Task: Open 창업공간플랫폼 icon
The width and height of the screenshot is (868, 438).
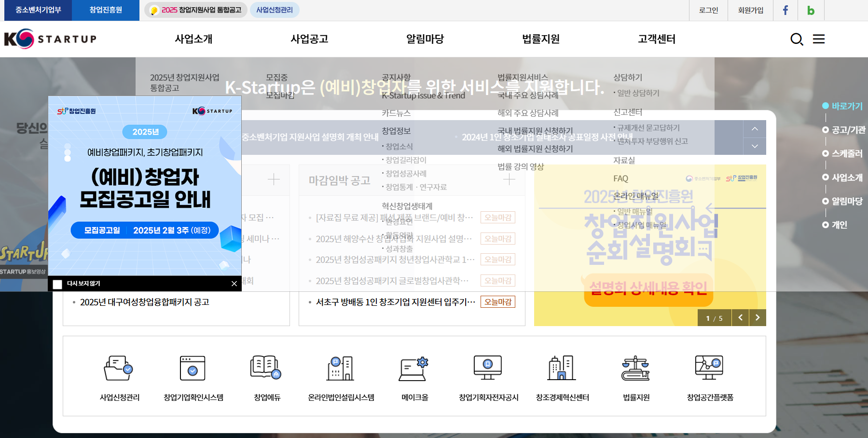Action: (x=709, y=368)
